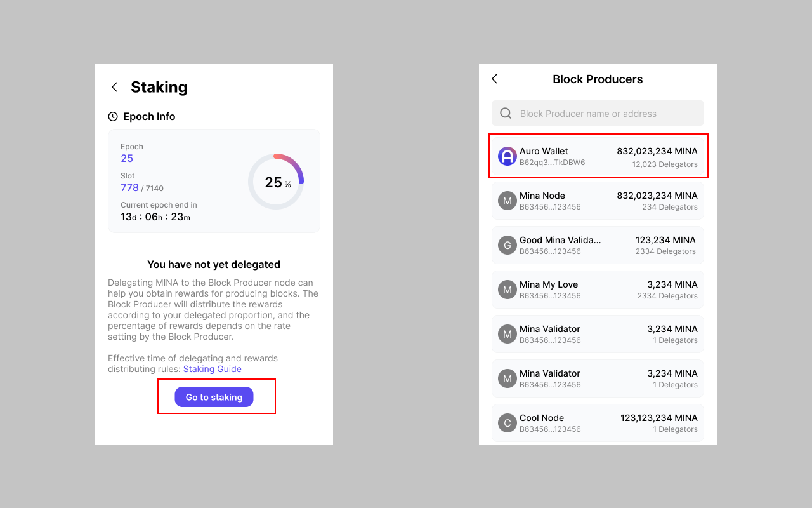Go back from the Staking screen

pyautogui.click(x=115, y=88)
